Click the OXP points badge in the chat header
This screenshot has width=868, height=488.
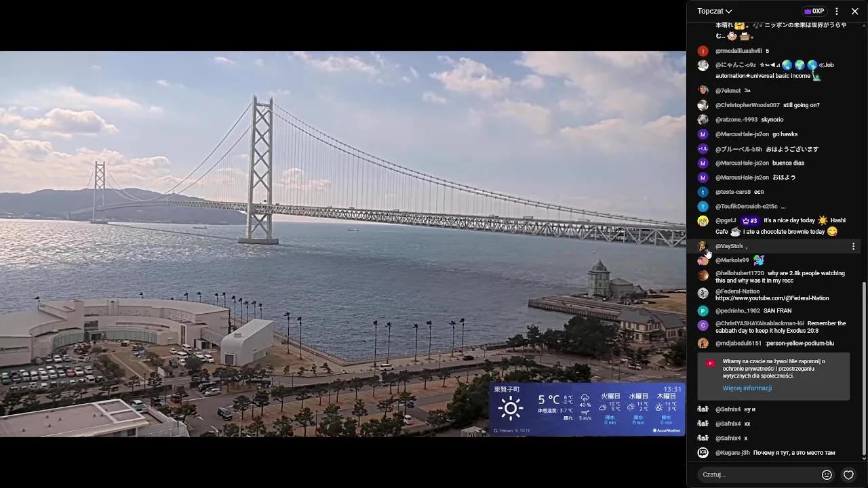point(814,12)
